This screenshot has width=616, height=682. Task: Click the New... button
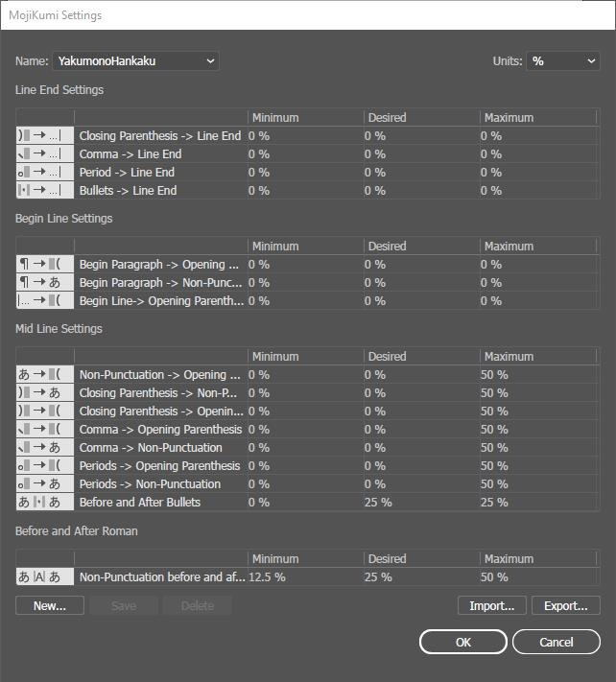point(50,606)
